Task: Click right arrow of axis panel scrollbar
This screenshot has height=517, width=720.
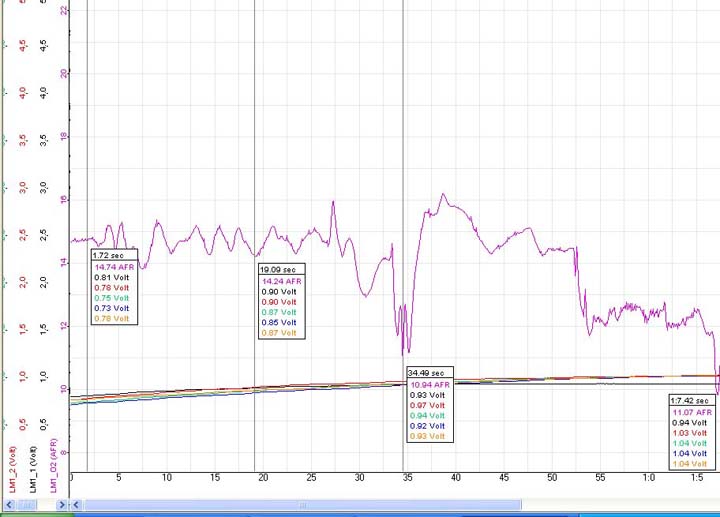Action: point(62,505)
